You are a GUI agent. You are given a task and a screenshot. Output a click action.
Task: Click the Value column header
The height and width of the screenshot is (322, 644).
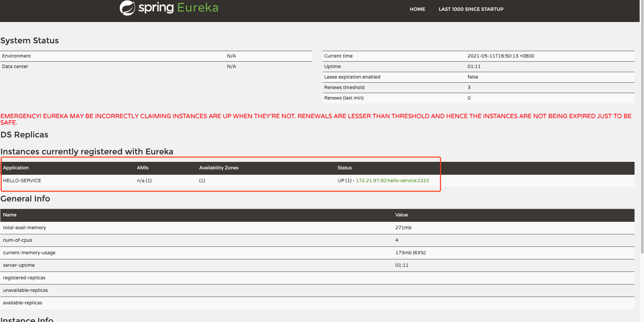(401, 215)
